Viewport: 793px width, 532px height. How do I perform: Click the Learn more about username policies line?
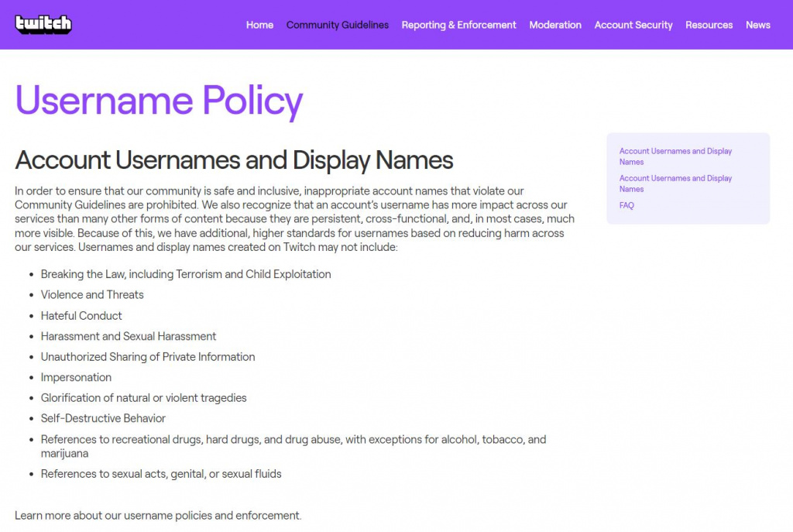(158, 515)
